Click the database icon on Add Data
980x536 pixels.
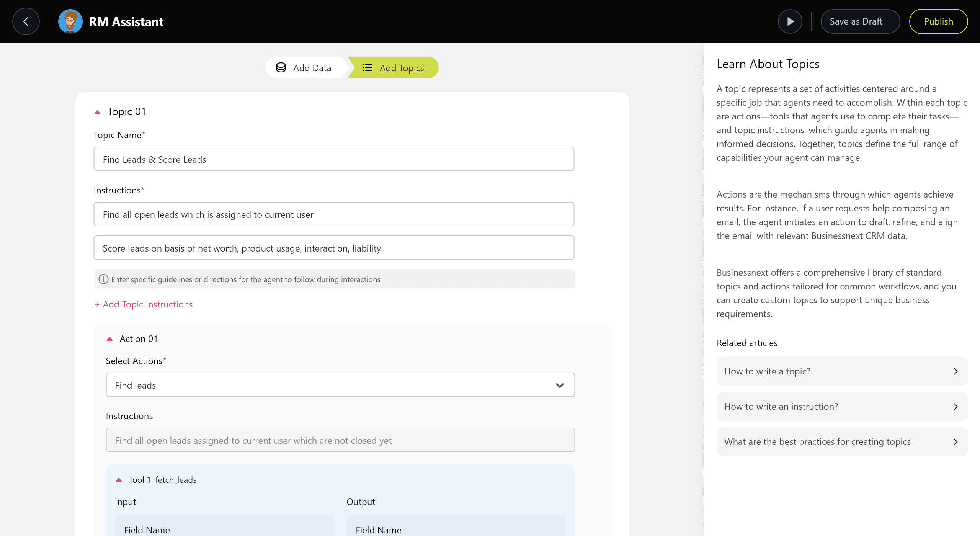(281, 68)
